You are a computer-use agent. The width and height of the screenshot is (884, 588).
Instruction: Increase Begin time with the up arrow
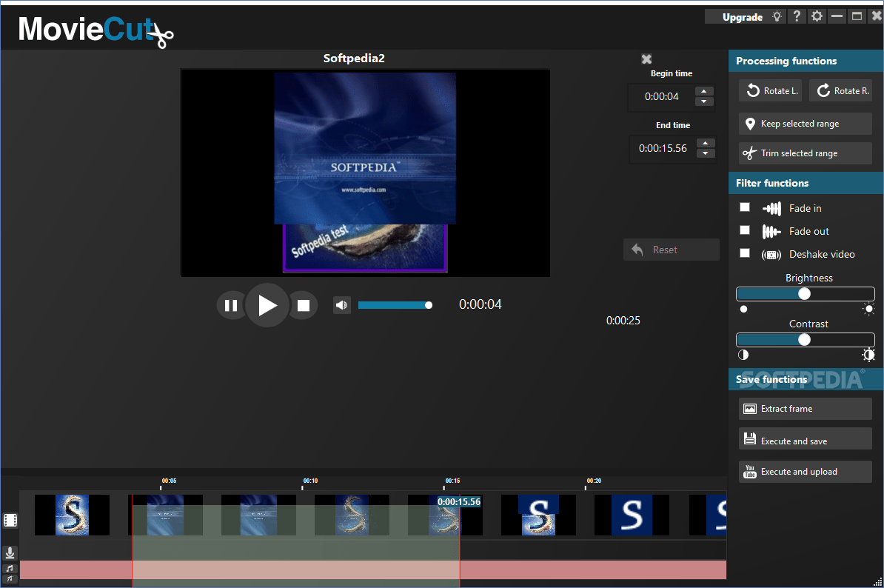pos(706,92)
